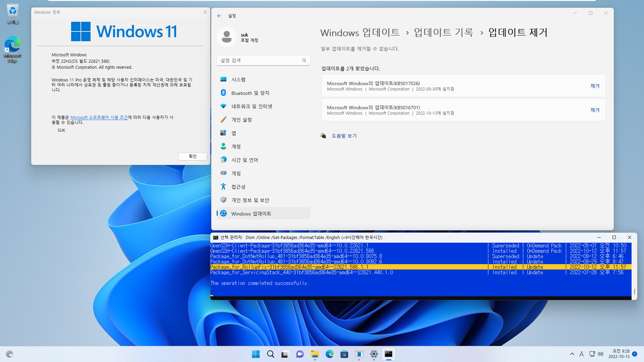The image size is (644, 362).
Task: Open the notification badge in tray
Action: (x=635, y=354)
